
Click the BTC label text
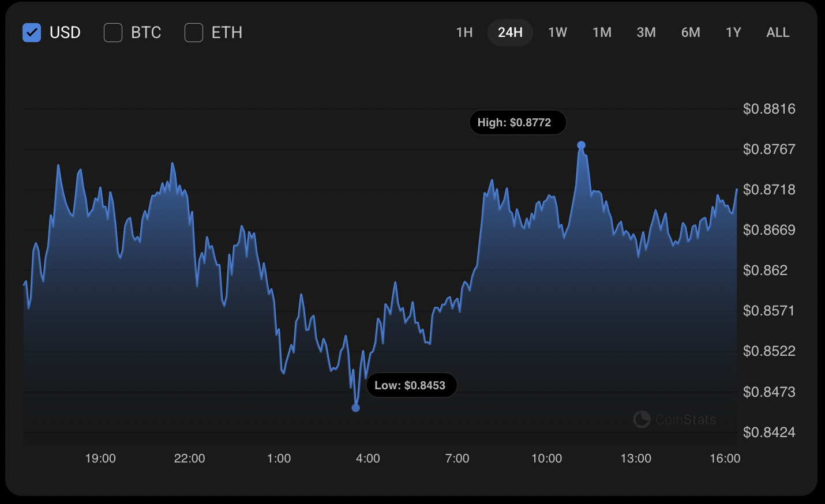[x=146, y=32]
